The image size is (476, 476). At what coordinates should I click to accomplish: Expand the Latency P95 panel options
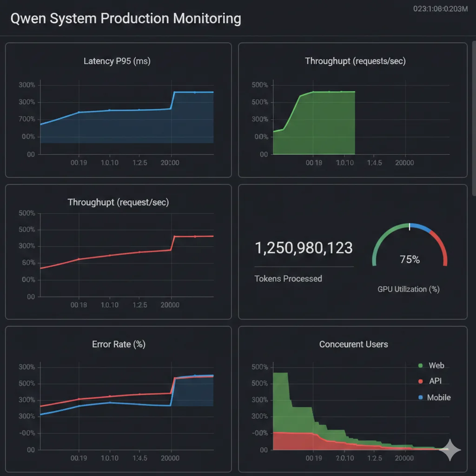(x=118, y=61)
